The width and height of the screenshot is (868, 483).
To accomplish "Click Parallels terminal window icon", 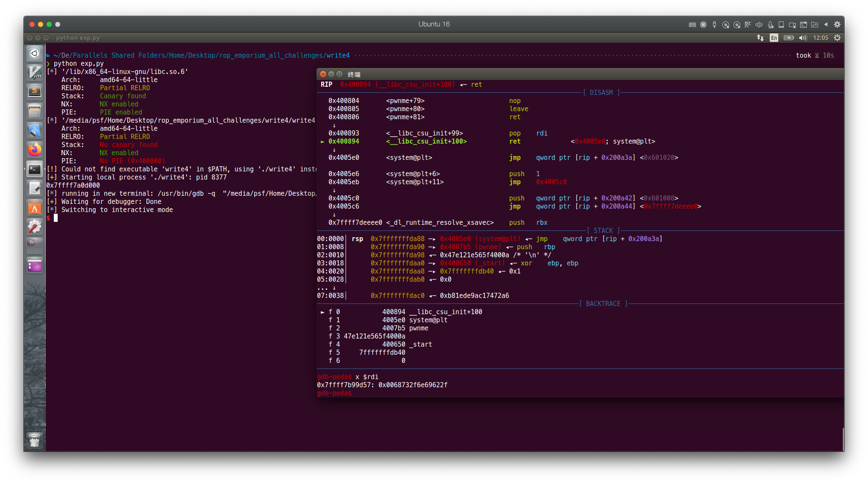I will tap(803, 25).
